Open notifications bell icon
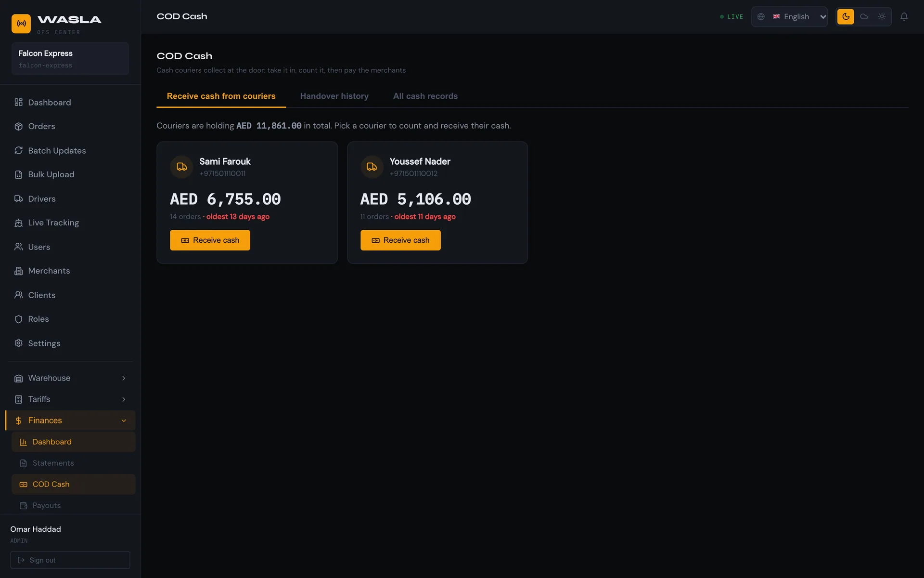The height and width of the screenshot is (578, 924). pos(904,16)
